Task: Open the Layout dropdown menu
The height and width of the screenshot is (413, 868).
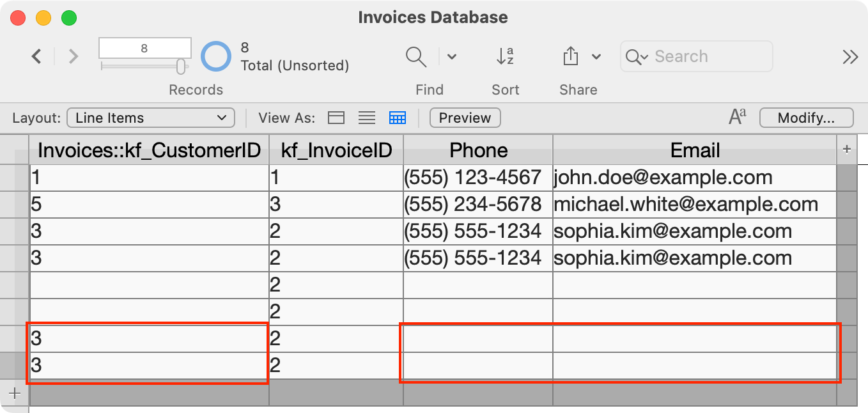Action: 150,118
